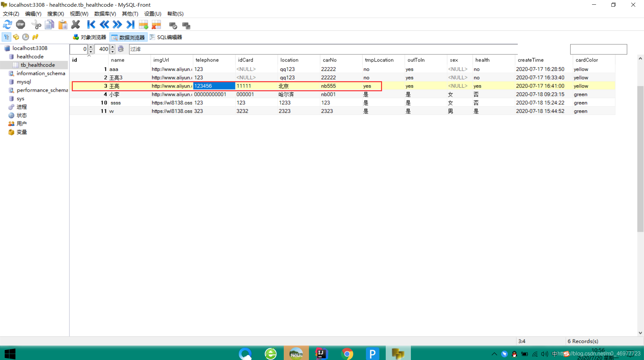Select mysql database in tree
The image size is (644, 360).
point(24,82)
